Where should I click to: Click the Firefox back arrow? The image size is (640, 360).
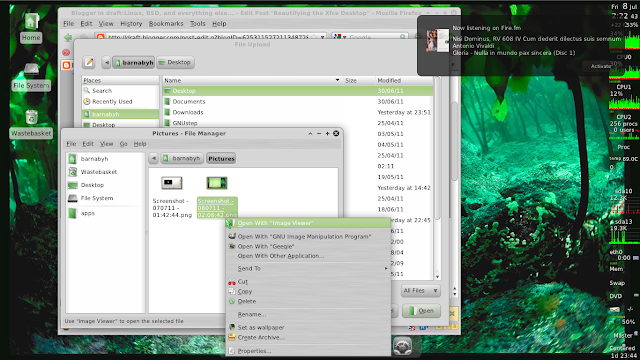[x=68, y=38]
